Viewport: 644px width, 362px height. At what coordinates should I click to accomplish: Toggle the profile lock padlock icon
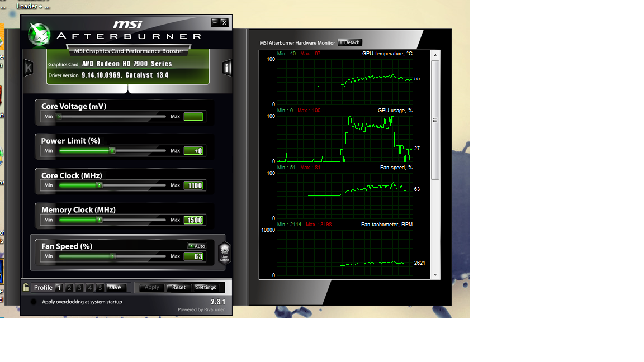coord(26,287)
